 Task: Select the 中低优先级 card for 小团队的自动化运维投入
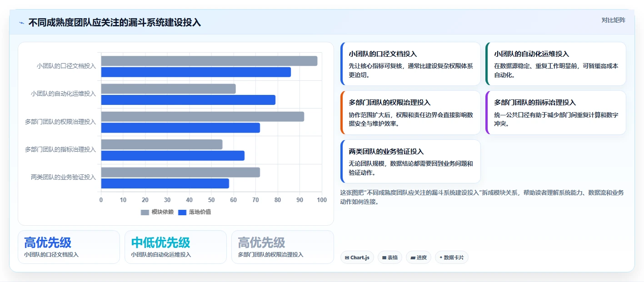[175, 247]
